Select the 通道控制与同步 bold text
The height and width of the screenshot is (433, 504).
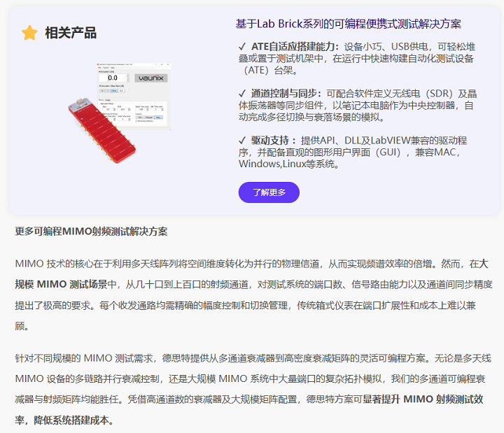[x=286, y=94]
